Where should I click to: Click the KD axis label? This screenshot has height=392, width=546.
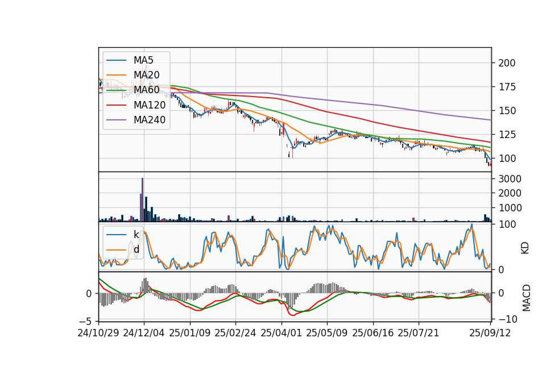click(x=525, y=248)
